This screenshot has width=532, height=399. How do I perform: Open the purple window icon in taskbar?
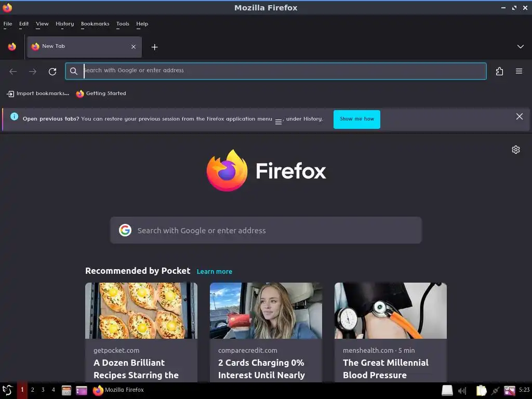tap(82, 391)
